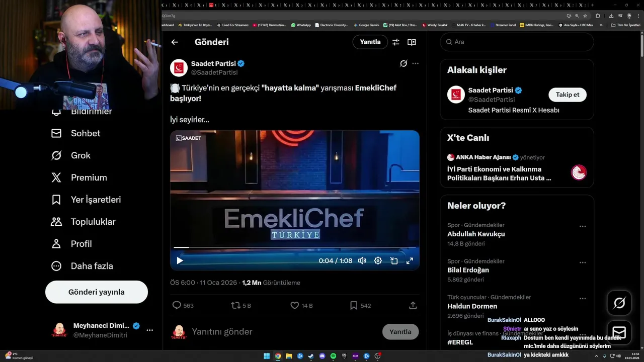Click the ANKA live broadcast avatar thumbnail
This screenshot has width=644, height=362.
(x=579, y=172)
